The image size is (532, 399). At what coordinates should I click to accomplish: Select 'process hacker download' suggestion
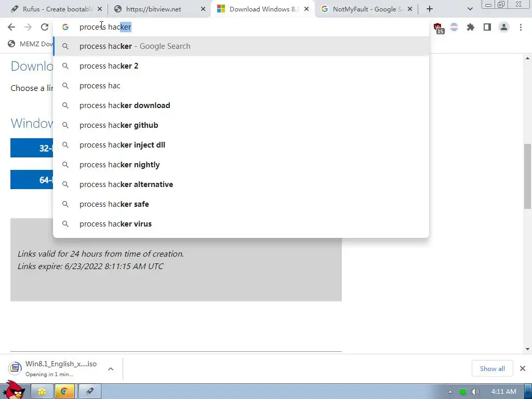pyautogui.click(x=241, y=105)
